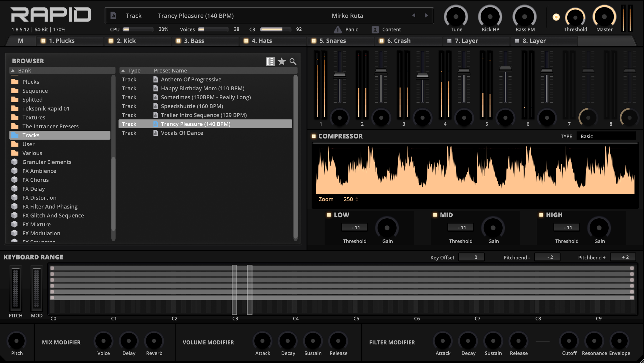The height and width of the screenshot is (363, 644).
Task: Click the Content button label
Action: coord(392,29)
